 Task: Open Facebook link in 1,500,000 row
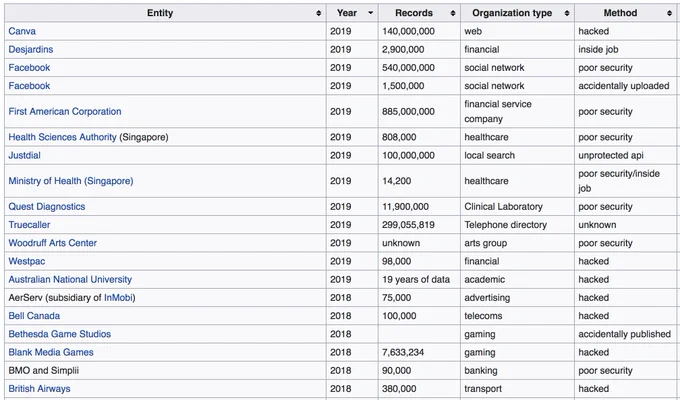(x=29, y=86)
